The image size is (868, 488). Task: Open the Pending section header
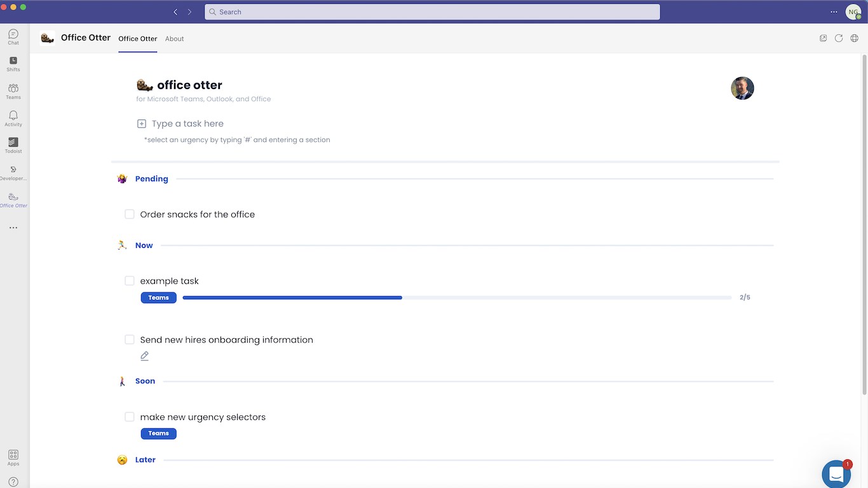click(x=152, y=179)
